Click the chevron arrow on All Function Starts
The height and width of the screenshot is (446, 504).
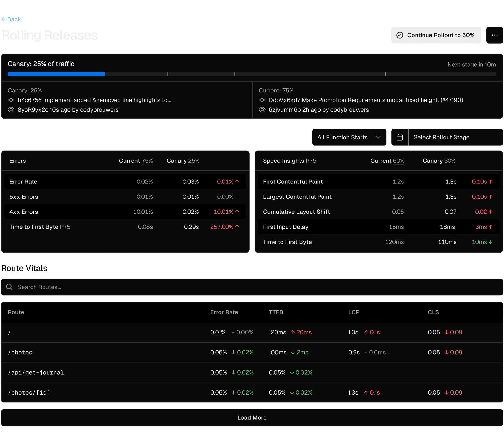coord(378,137)
